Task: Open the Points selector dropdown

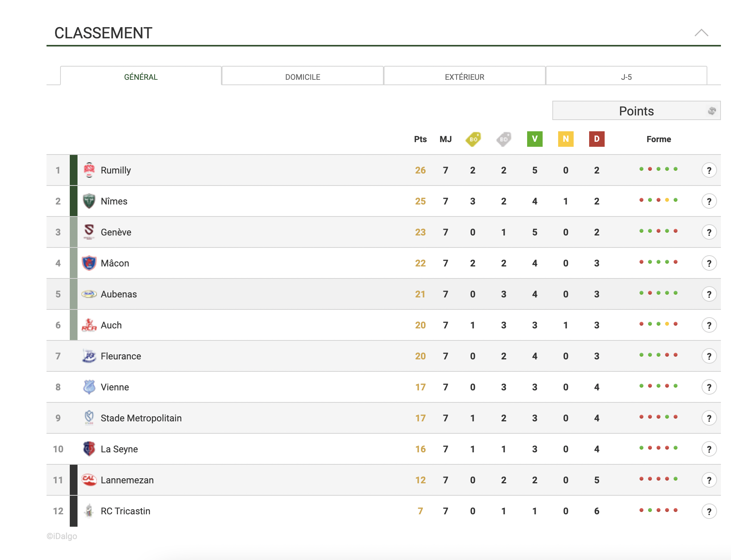Action: (x=636, y=111)
